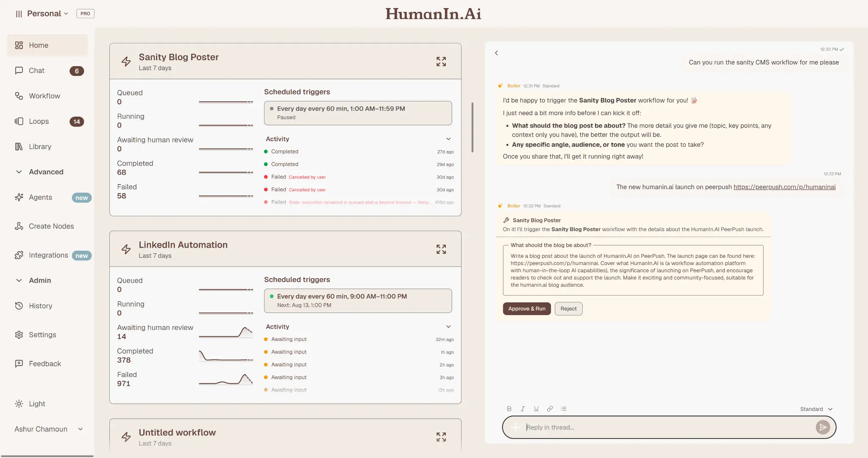Open the Home page in sidebar

tap(47, 45)
